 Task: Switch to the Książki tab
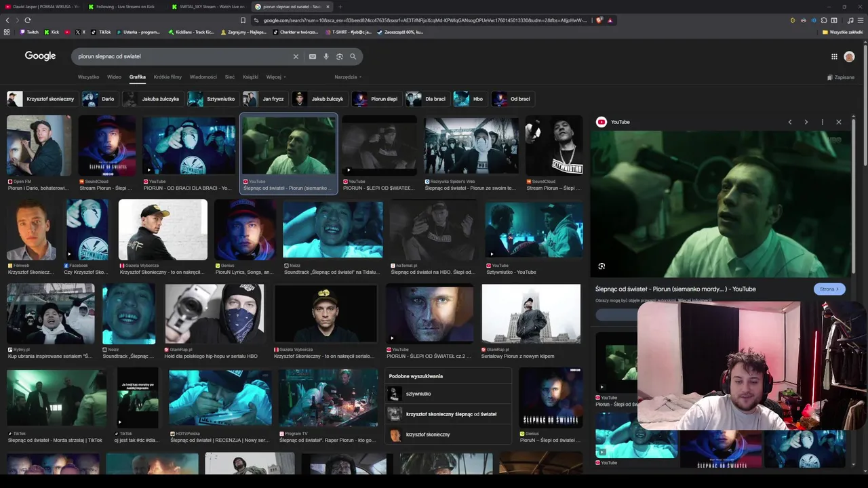250,77
